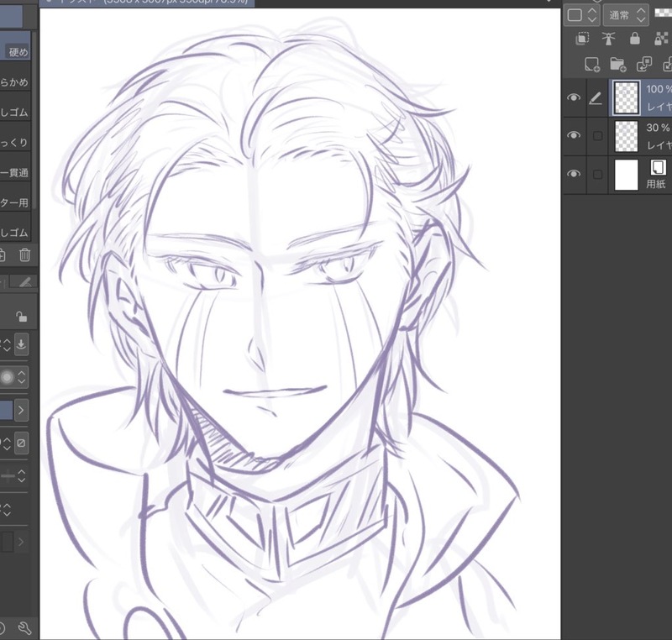The image size is (672, 640).
Task: Tick the selection box of the 30% layer
Action: (x=597, y=136)
